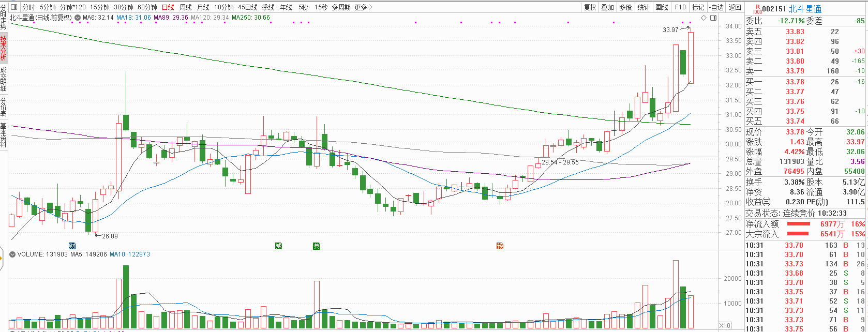Click the MA250: 30.66 indicator label
The width and height of the screenshot is (868, 332).
pyautogui.click(x=251, y=18)
